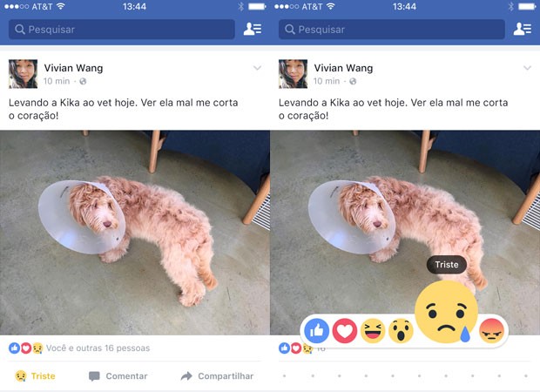The height and width of the screenshot is (392, 540).
Task: Select the surprised Wow reaction emoji
Action: click(401, 331)
